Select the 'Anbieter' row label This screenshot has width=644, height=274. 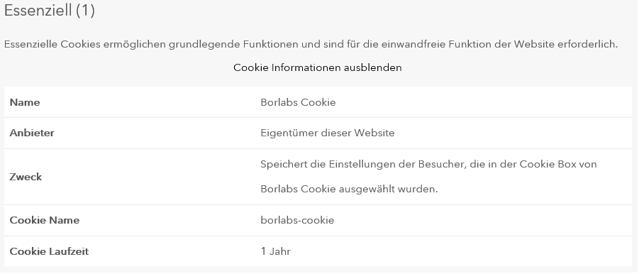[x=32, y=133]
